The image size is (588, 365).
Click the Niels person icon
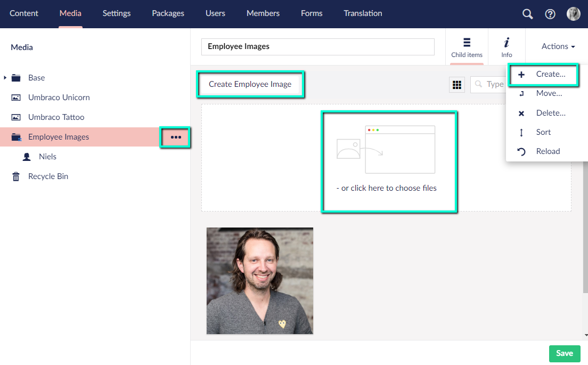(x=27, y=157)
